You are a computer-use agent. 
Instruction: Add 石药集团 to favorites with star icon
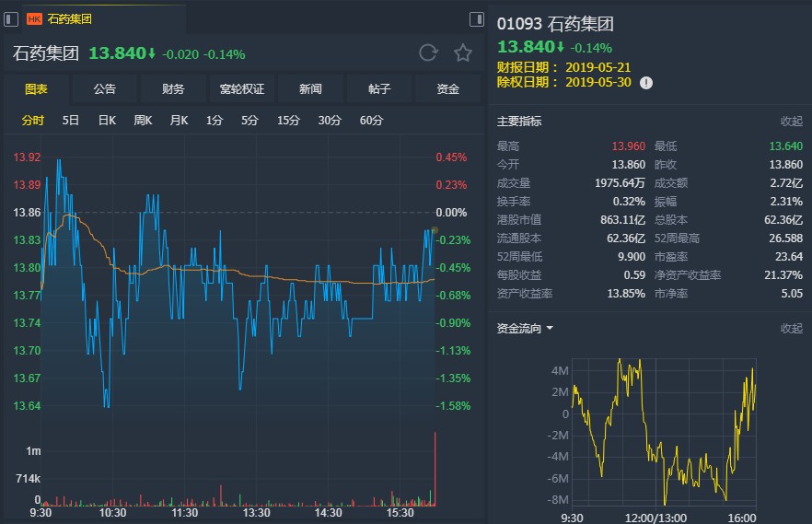tap(463, 53)
